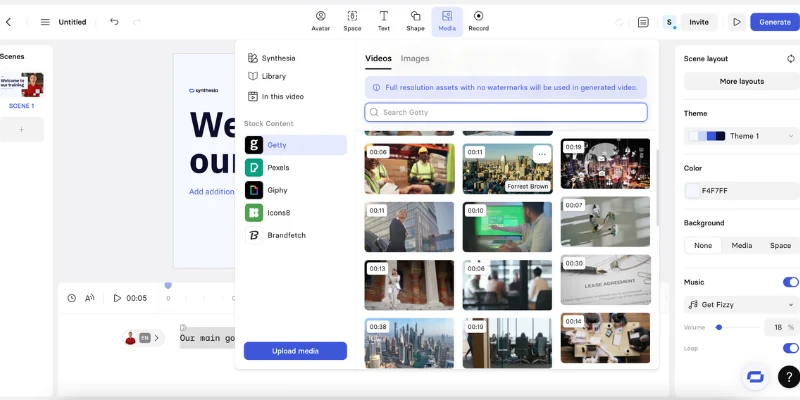Image resolution: width=800 pixels, height=400 pixels.
Task: Open the S user workspace avatar
Action: [669, 22]
